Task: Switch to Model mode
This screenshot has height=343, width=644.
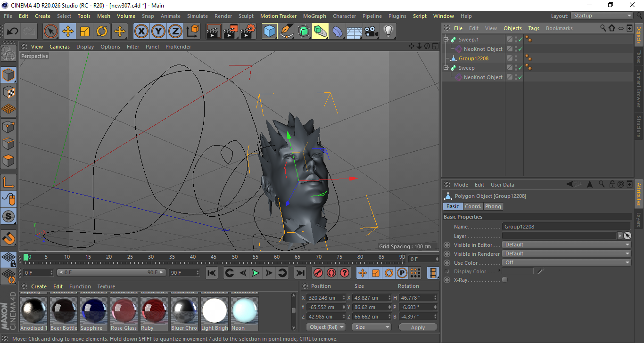Action: 8,75
